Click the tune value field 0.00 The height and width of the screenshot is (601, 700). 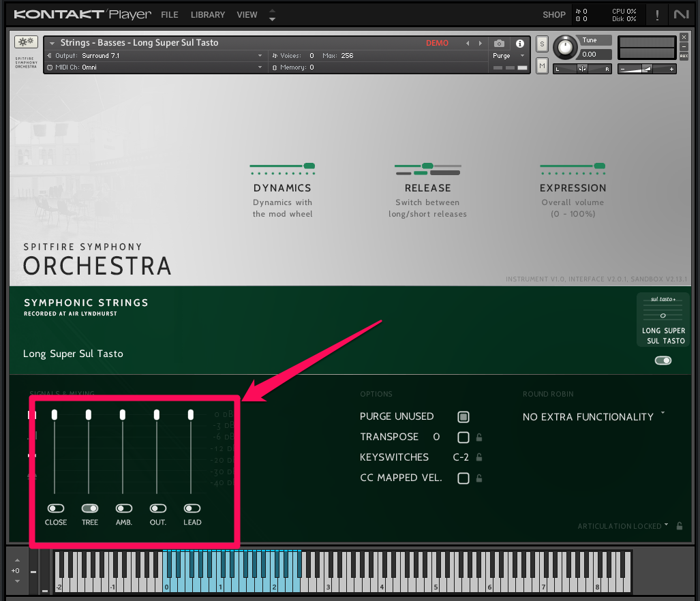pos(596,55)
